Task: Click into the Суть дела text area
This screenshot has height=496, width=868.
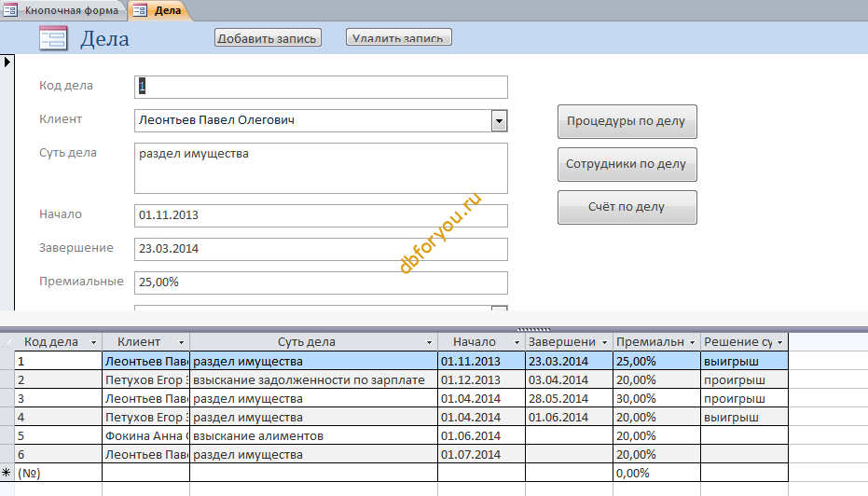Action: click(x=321, y=168)
